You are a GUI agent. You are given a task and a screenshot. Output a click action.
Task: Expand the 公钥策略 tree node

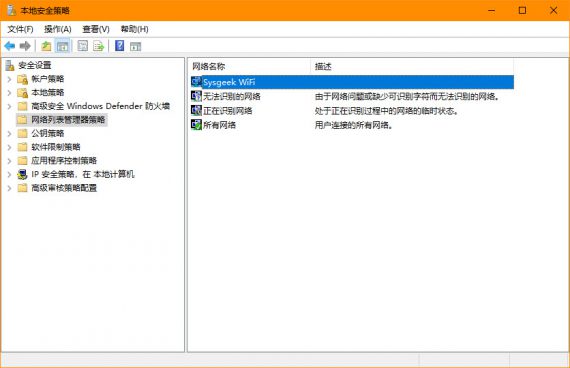(x=9, y=133)
